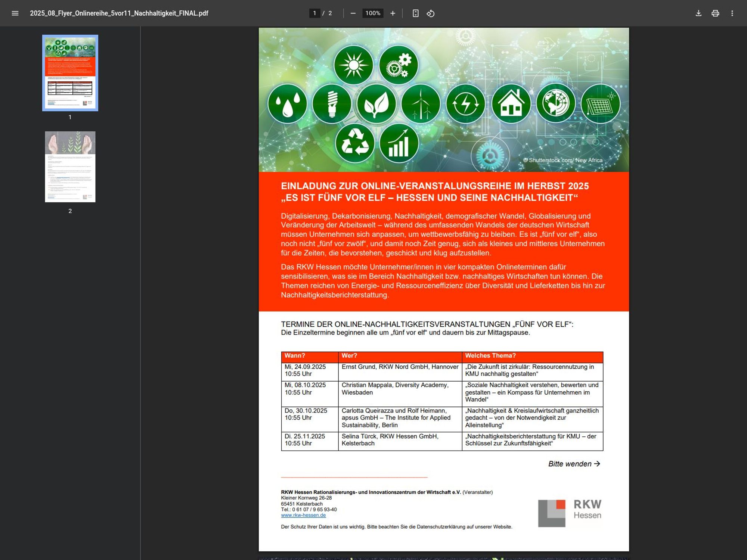The height and width of the screenshot is (560, 747).
Task: Click the 100% zoom level field
Action: click(x=373, y=13)
